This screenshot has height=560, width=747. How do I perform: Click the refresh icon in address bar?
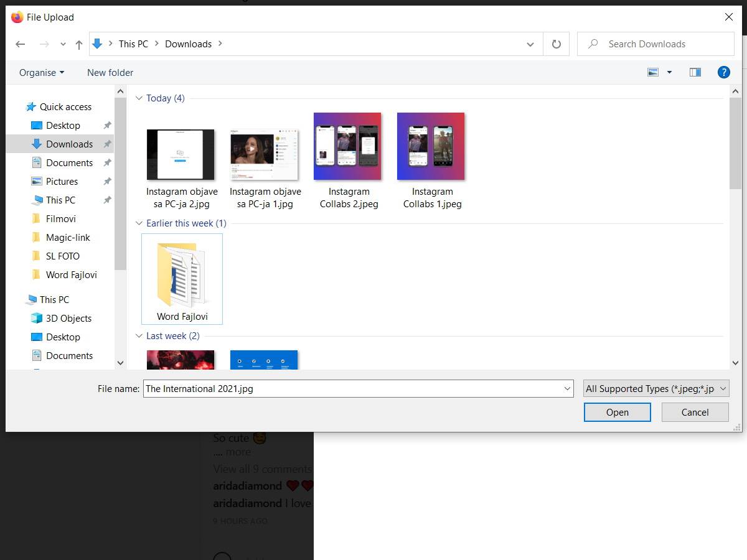(556, 44)
